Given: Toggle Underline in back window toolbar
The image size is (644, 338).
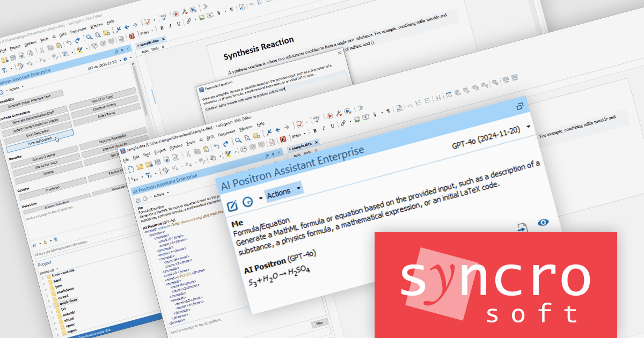Looking at the screenshot, I should 179,23.
